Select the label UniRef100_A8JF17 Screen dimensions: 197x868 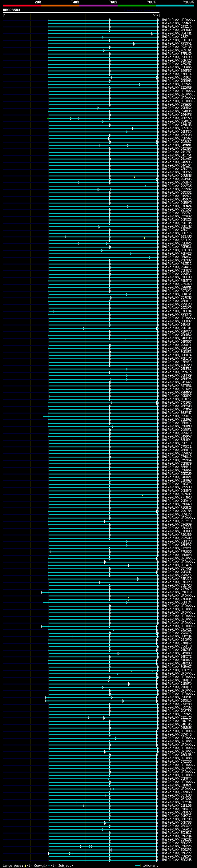point(177,399)
